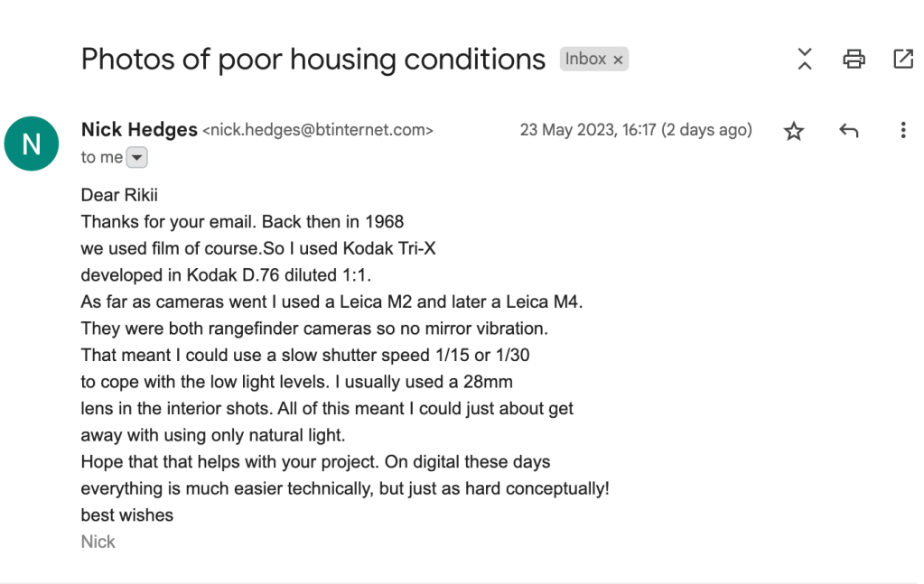Viewport: 924px width, 584px height.
Task: Click the "to me" recipient text
Action: [x=101, y=157]
